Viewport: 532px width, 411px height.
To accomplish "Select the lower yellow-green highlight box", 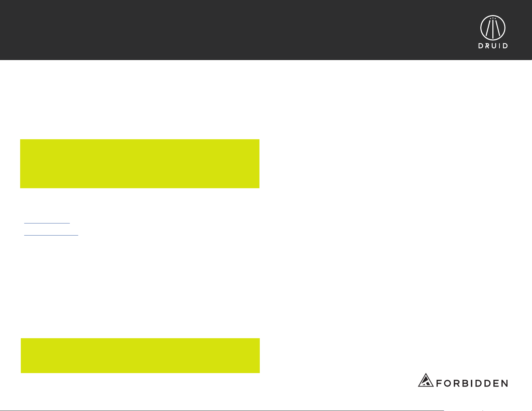I will click(140, 356).
